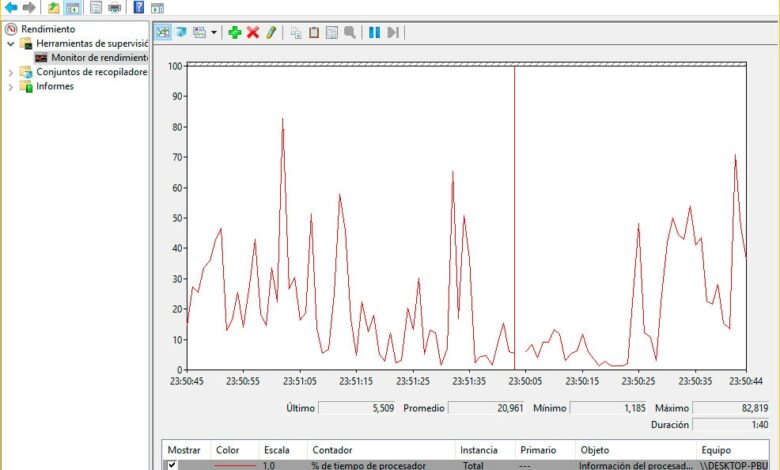Click the change graph type icon
The image size is (780, 470).
(x=199, y=32)
